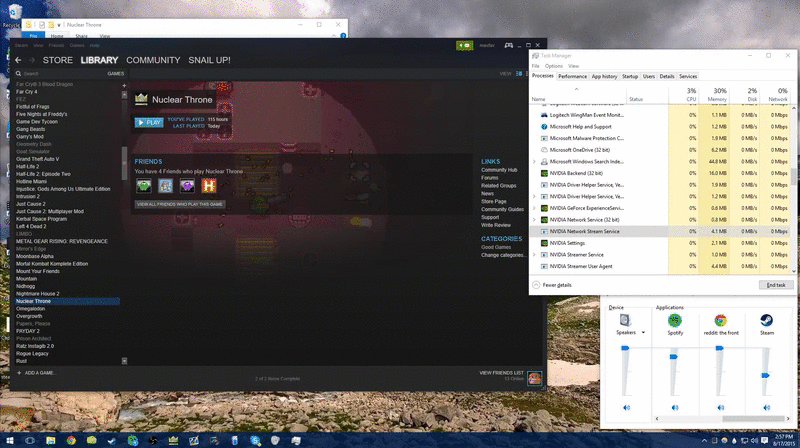The width and height of the screenshot is (800, 448).
Task: Expand the Microsoft Windows Search Indexer process
Action: tap(534, 162)
